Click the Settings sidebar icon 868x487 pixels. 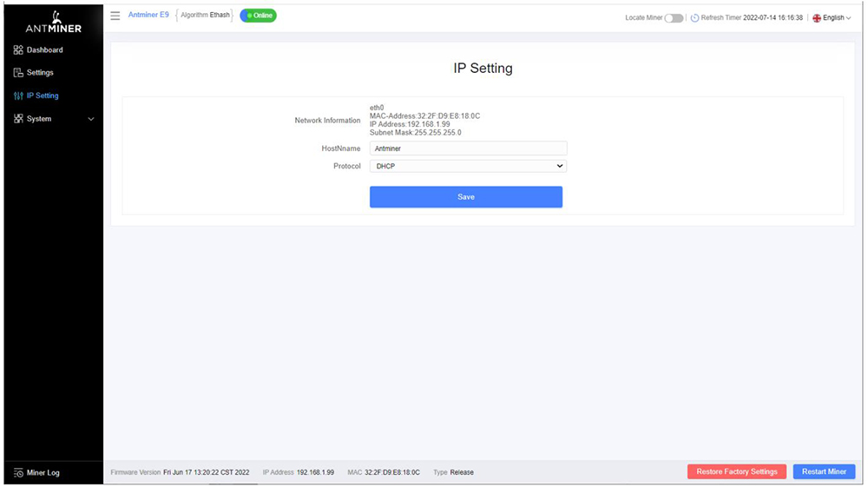pyautogui.click(x=18, y=73)
